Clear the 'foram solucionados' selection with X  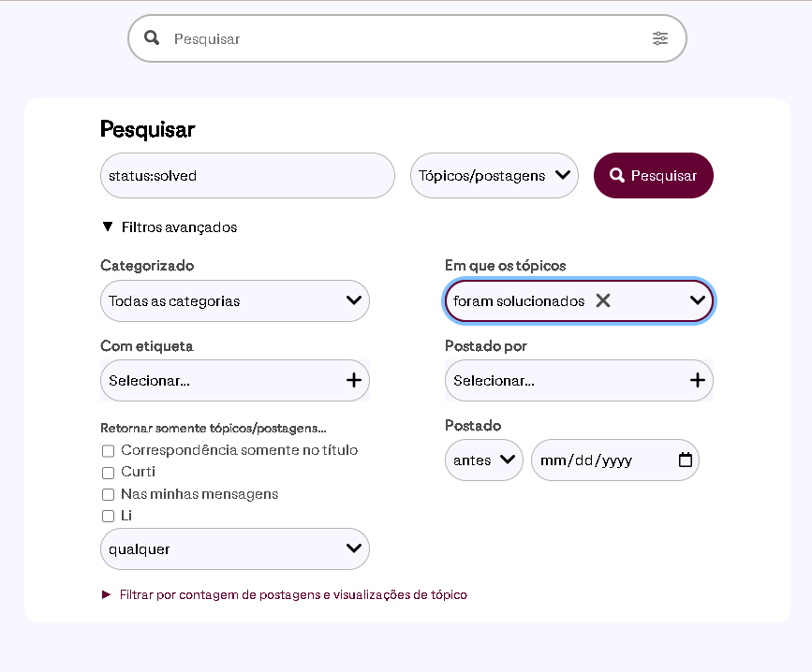[603, 300]
